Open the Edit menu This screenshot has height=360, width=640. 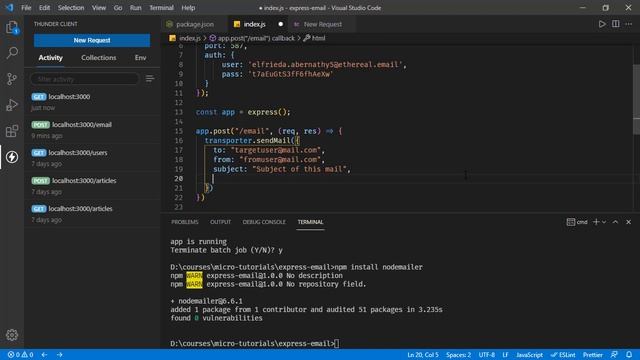pyautogui.click(x=44, y=8)
